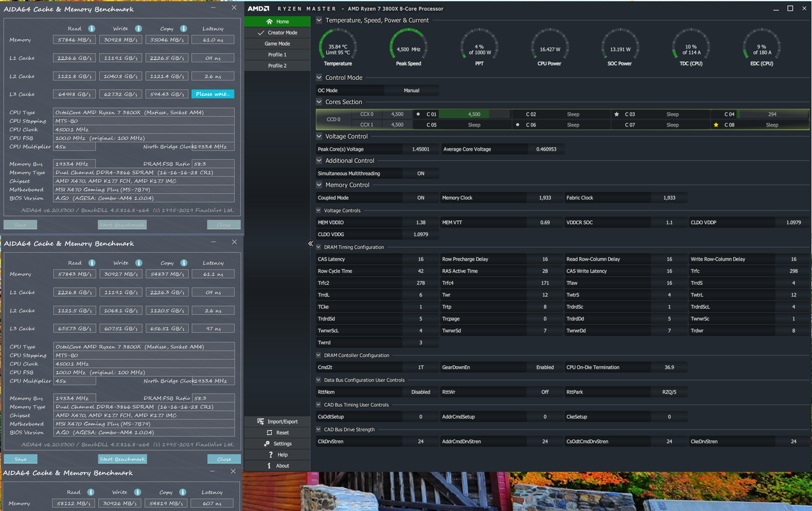
Task: Click the Memory Read info icon, top AIDA64 window
Action: tap(91, 29)
